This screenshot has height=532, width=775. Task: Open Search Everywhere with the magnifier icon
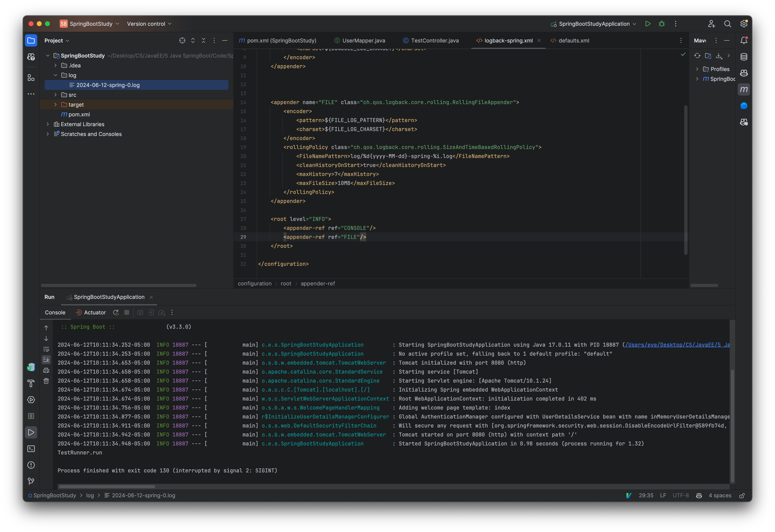pyautogui.click(x=728, y=24)
